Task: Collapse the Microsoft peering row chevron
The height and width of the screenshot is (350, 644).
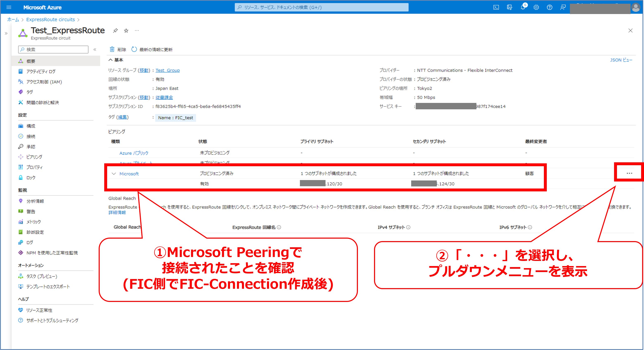Action: click(114, 174)
